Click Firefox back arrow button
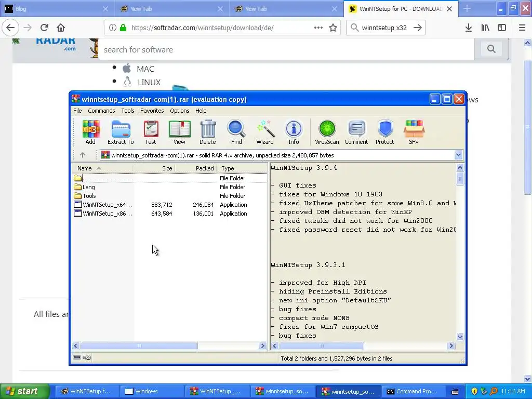 10,28
